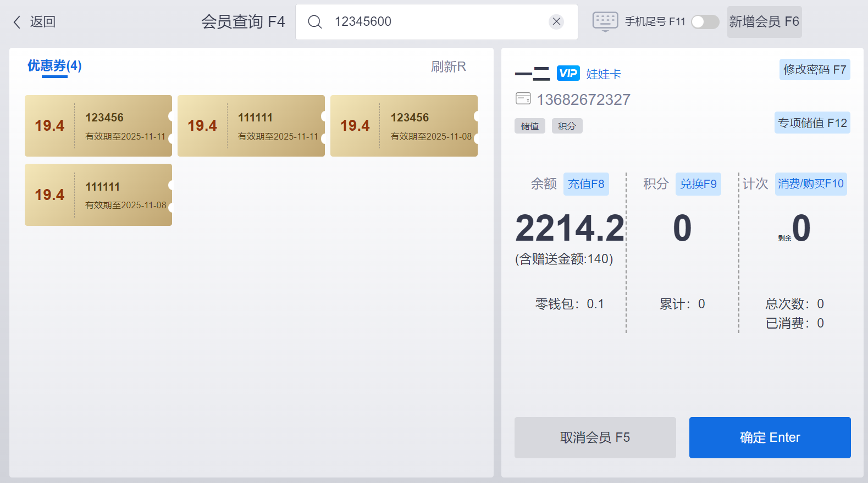Toggle the 手机尾号 F11 switch
The image size is (868, 483).
[705, 22]
